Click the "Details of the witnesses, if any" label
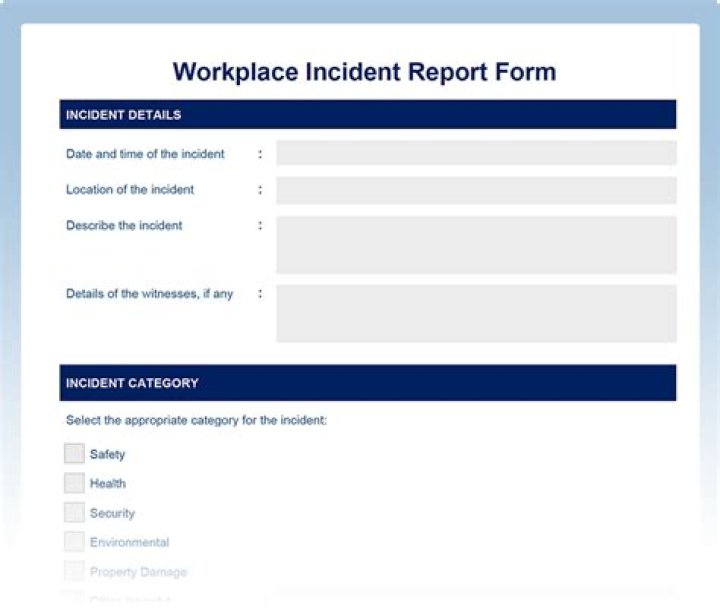This screenshot has width=720, height=615. click(149, 294)
